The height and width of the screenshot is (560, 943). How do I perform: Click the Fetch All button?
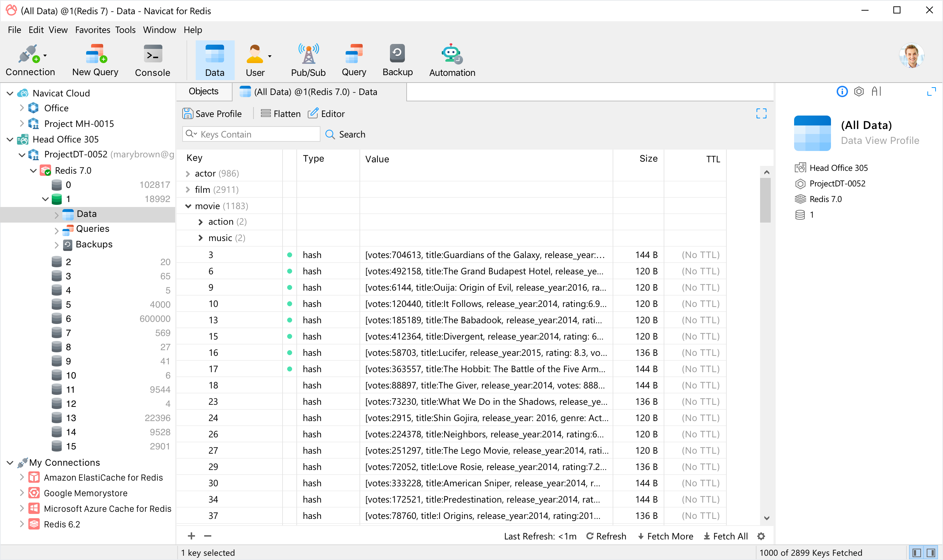click(x=726, y=536)
